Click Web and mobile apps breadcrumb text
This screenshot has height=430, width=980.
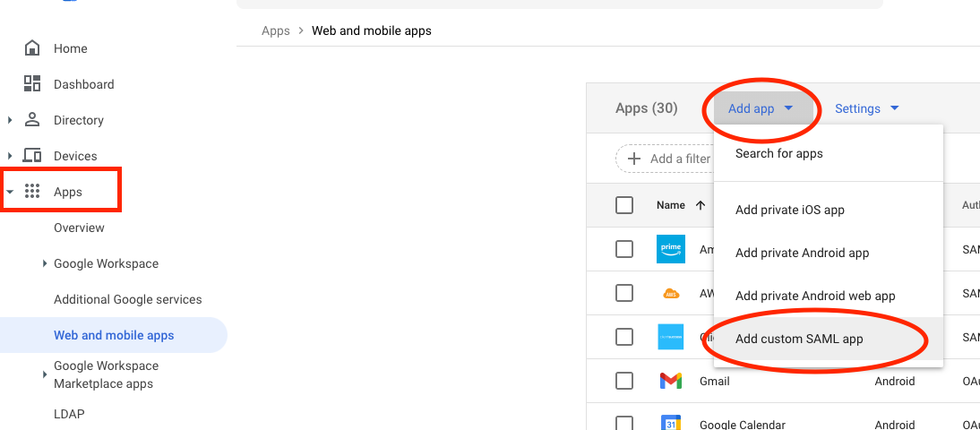pos(372,30)
